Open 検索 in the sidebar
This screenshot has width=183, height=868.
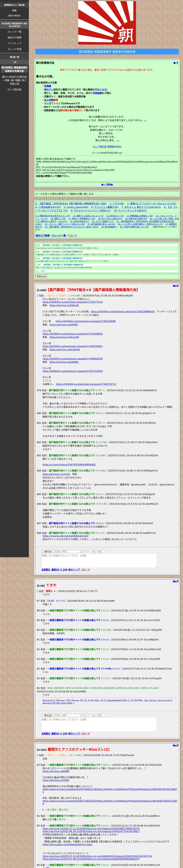point(14,10)
